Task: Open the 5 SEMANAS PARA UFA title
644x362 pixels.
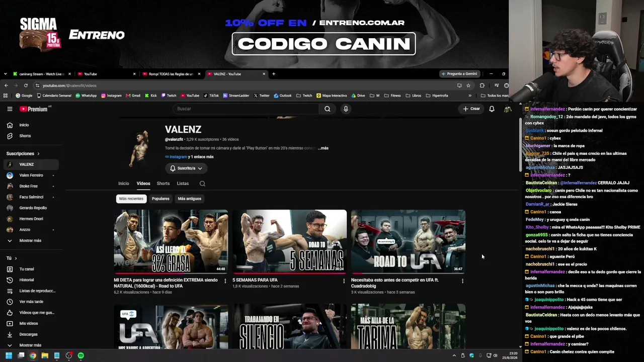Action: point(255,280)
